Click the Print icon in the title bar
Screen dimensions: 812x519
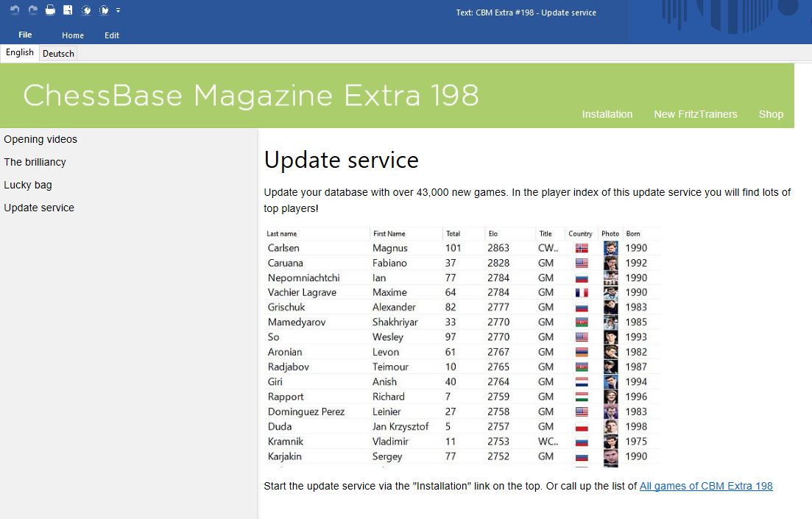click(50, 10)
